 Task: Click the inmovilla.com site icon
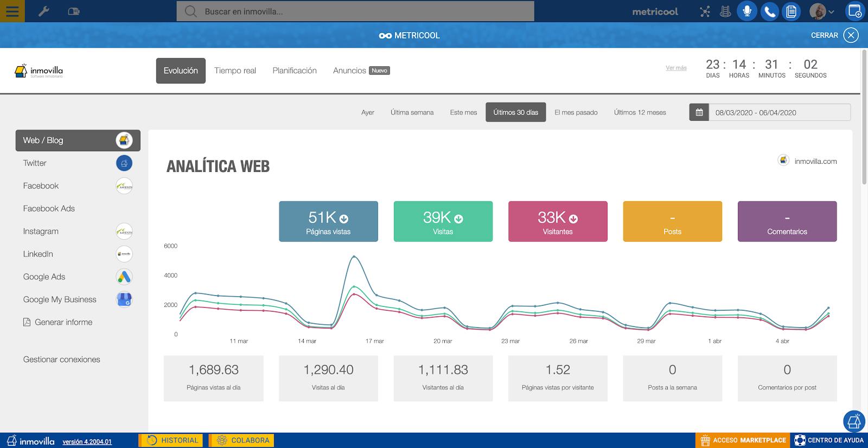click(x=783, y=160)
